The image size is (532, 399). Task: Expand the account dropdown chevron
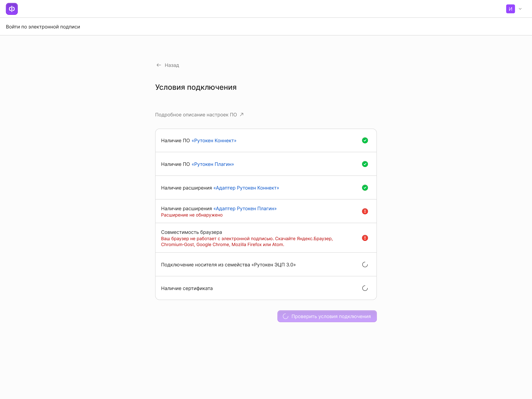[520, 9]
